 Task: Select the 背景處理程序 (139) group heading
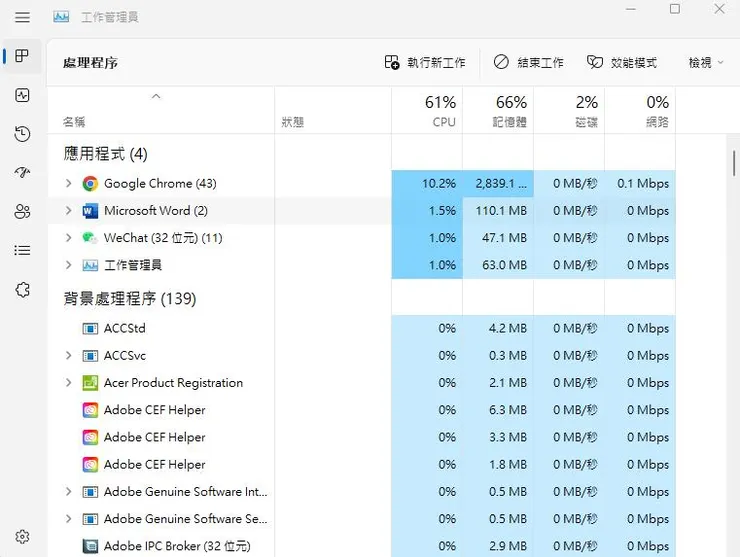pos(130,298)
